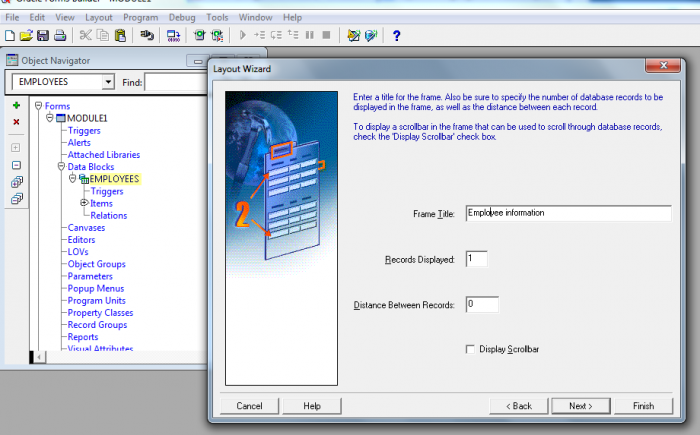
Task: Click the navigator horizontal scroll left arrow
Action: (x=40, y=357)
